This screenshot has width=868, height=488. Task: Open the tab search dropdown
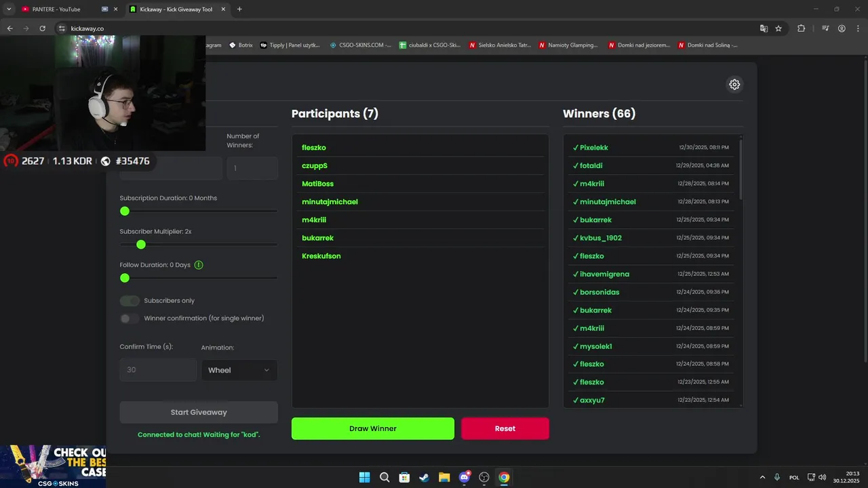(9, 9)
